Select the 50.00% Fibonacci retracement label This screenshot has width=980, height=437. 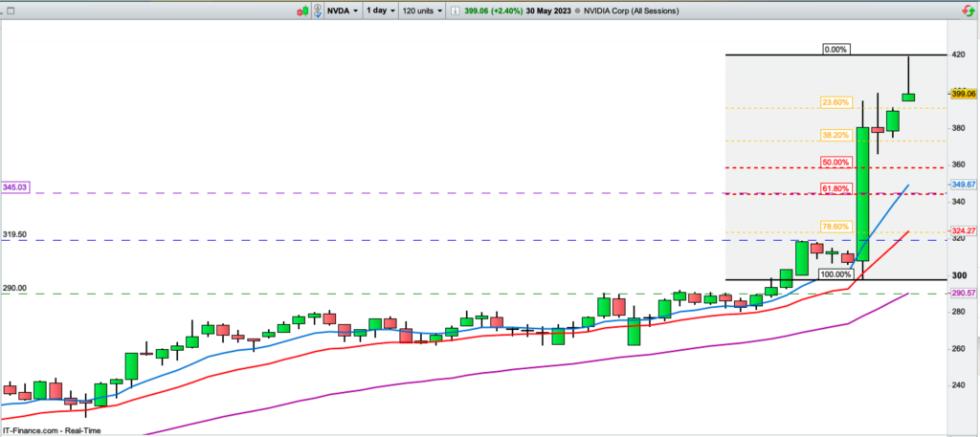[835, 163]
